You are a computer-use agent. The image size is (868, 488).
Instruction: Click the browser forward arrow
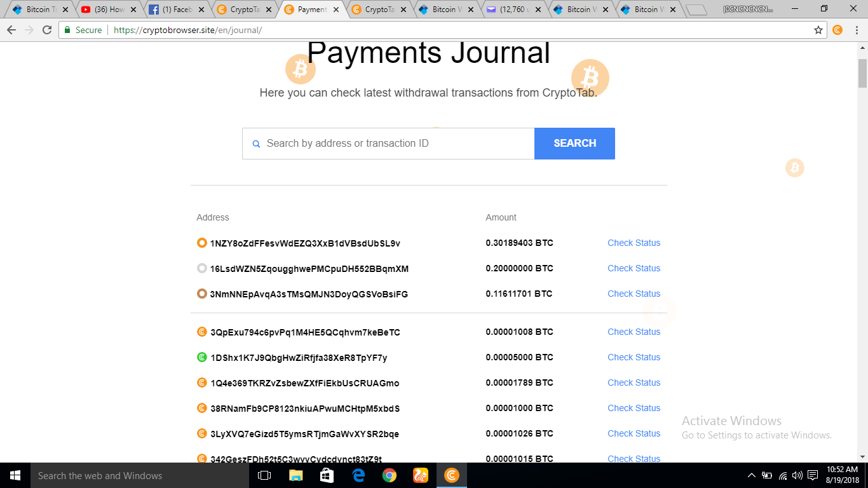tap(29, 30)
